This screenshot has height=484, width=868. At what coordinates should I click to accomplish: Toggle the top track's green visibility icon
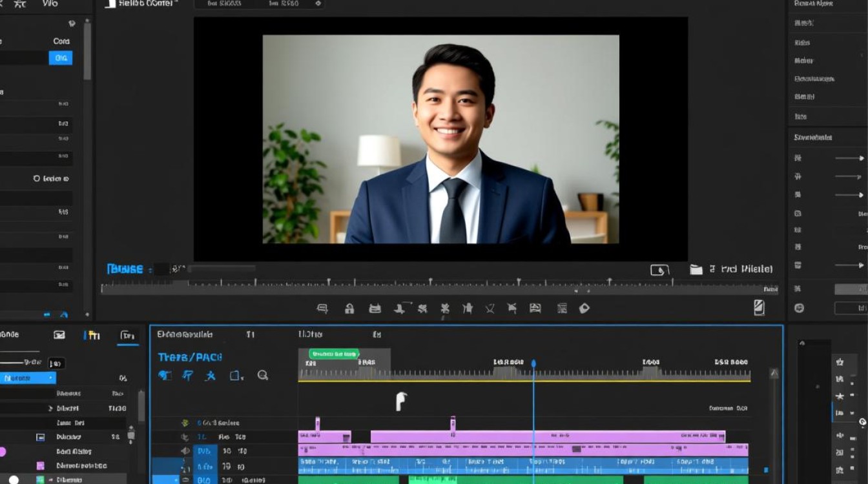185,423
